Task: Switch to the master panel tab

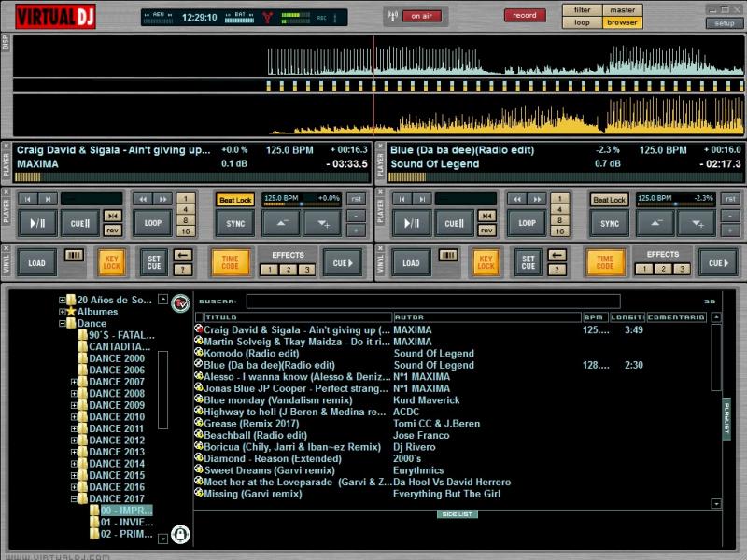Action: point(623,9)
